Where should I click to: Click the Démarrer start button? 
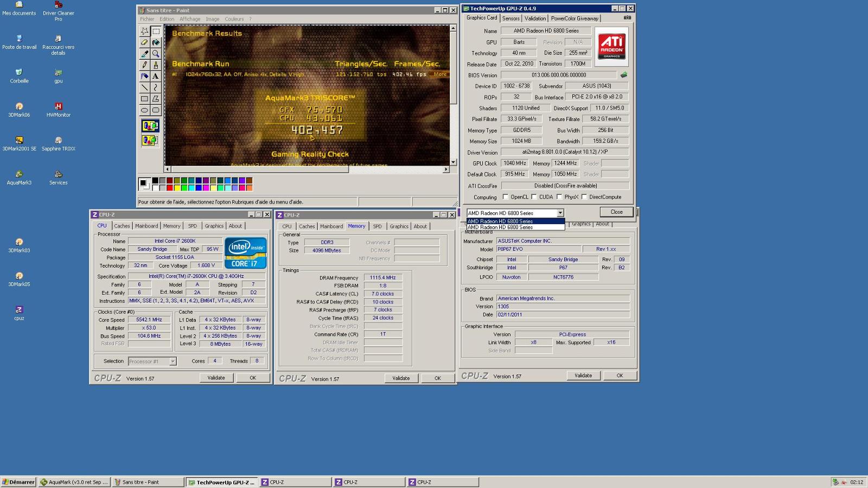[x=18, y=482]
